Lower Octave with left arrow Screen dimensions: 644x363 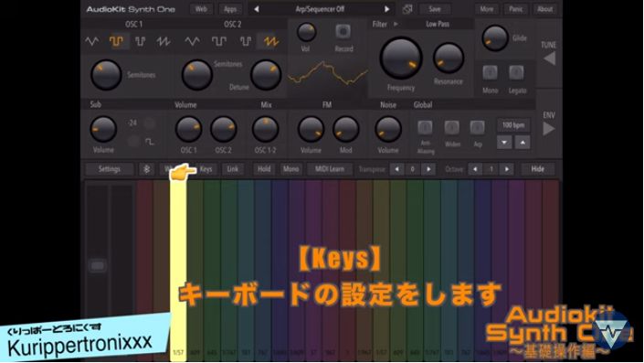click(475, 169)
